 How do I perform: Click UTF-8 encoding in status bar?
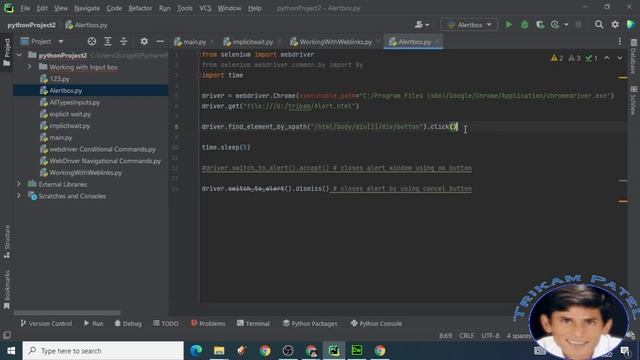[x=490, y=336]
